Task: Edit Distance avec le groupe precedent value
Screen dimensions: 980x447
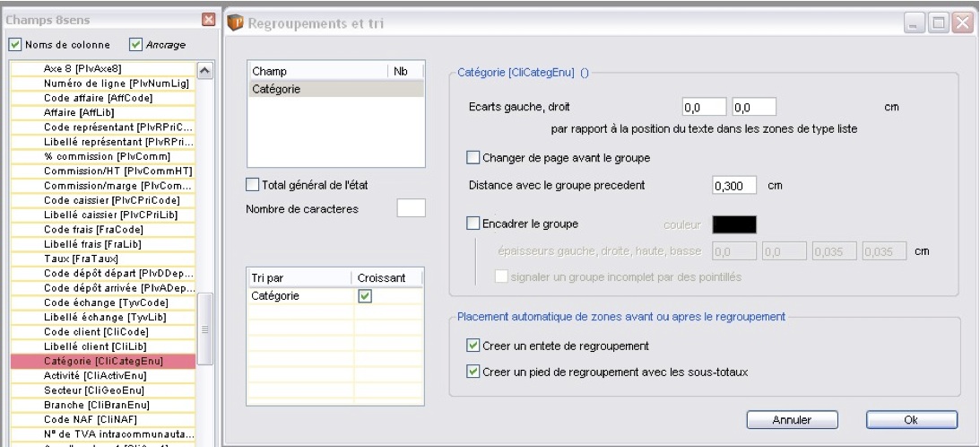Action: pos(734,185)
